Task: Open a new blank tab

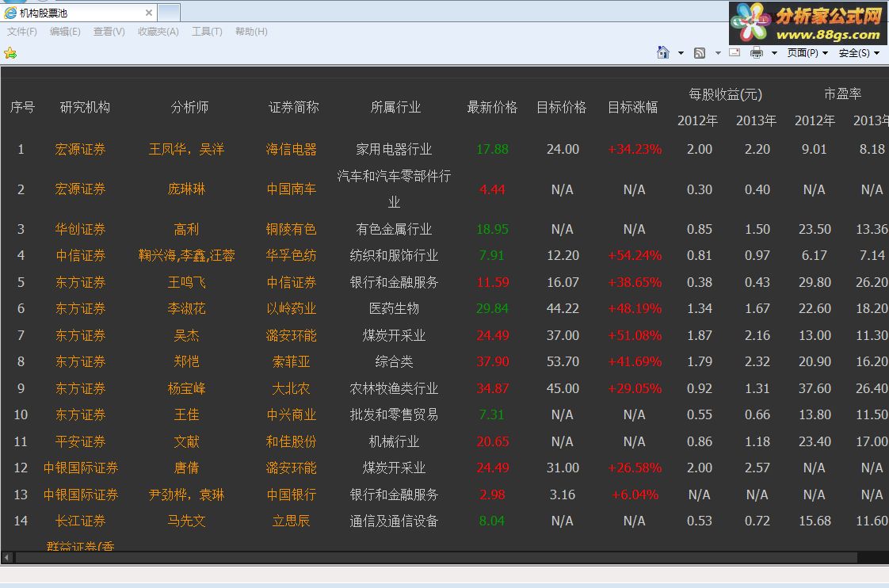Action: click(169, 13)
